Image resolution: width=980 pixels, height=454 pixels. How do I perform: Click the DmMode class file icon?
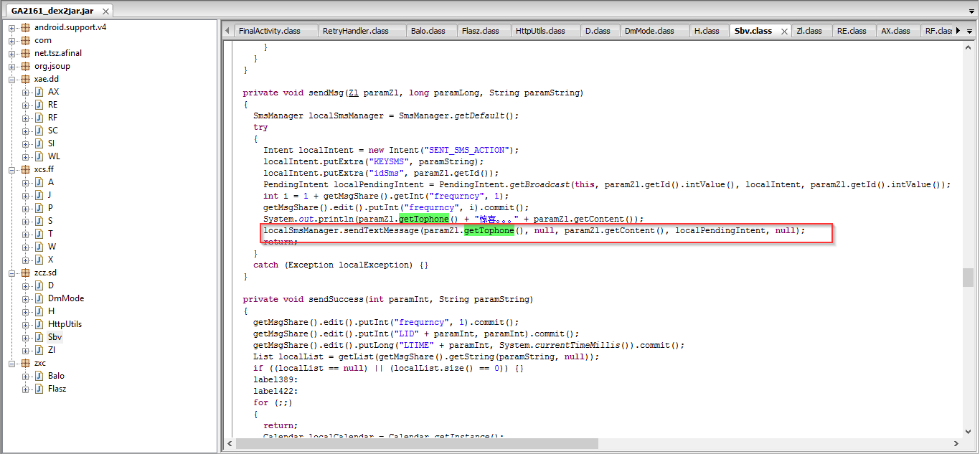click(x=39, y=298)
